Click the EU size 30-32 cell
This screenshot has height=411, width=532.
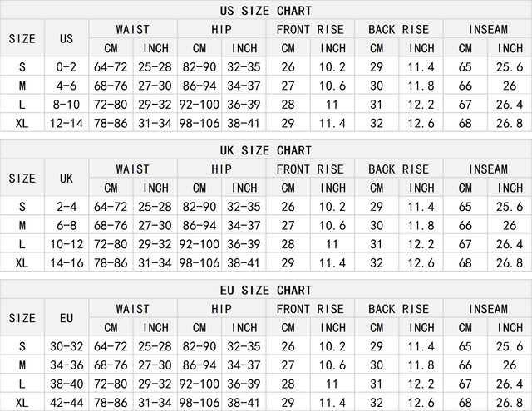(x=66, y=346)
